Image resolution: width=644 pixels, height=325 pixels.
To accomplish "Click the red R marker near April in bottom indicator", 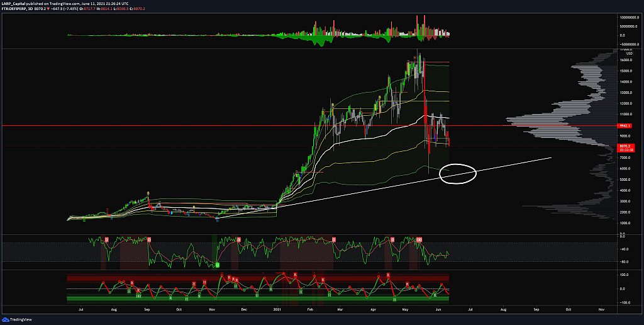I will coord(388,275).
